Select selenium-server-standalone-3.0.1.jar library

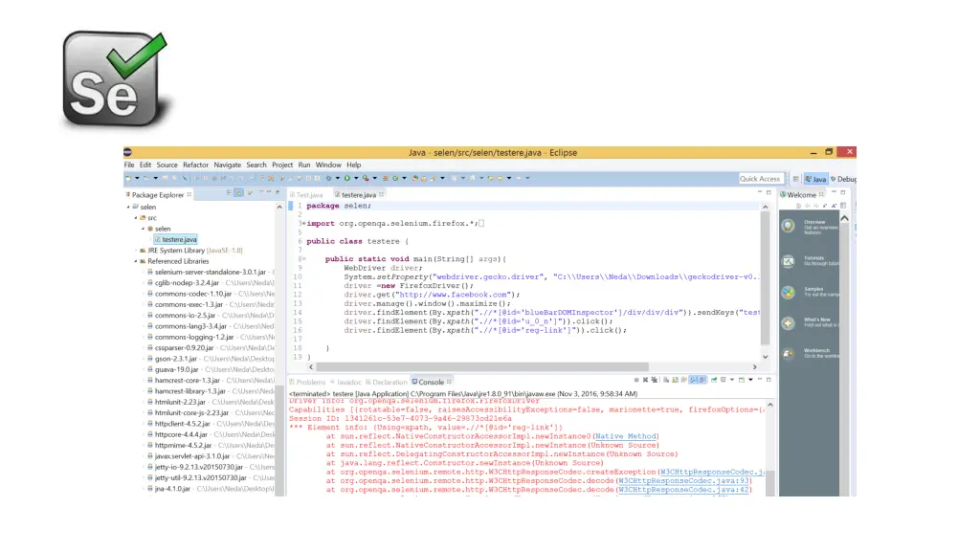[210, 273]
